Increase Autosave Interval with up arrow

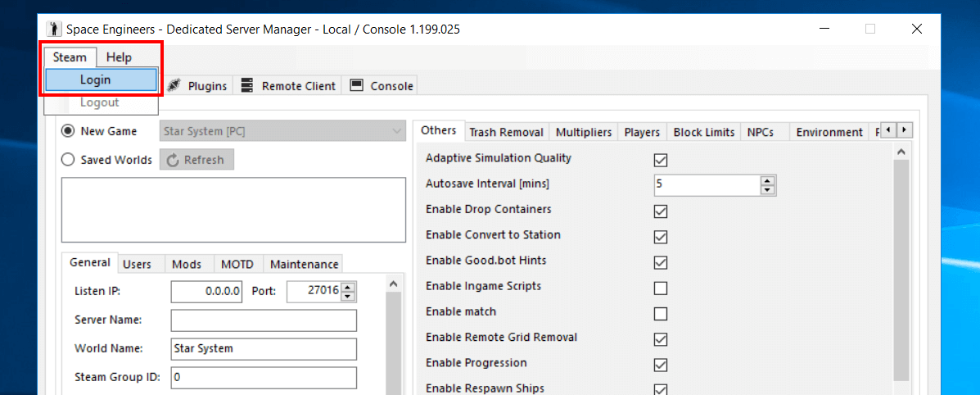coord(767,181)
